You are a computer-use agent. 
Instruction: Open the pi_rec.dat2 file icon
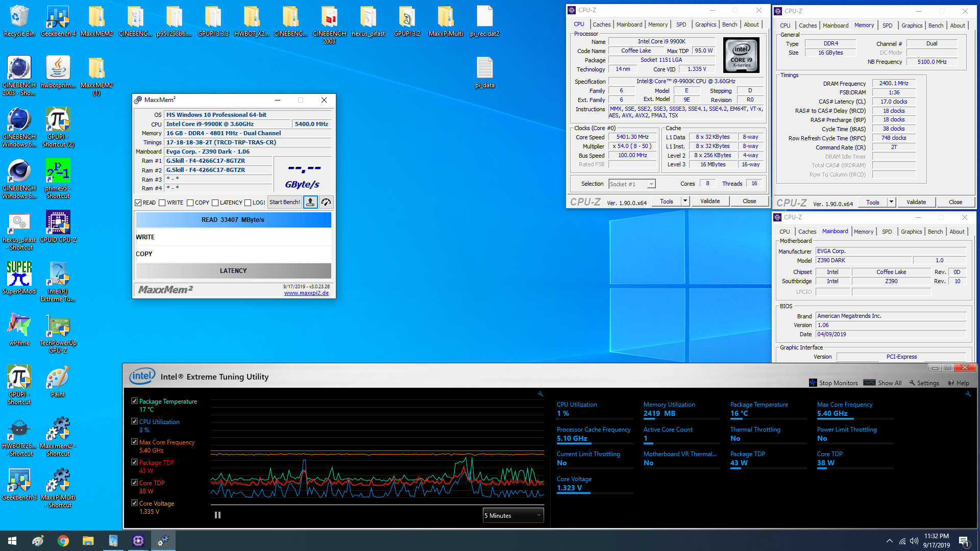pyautogui.click(x=484, y=21)
